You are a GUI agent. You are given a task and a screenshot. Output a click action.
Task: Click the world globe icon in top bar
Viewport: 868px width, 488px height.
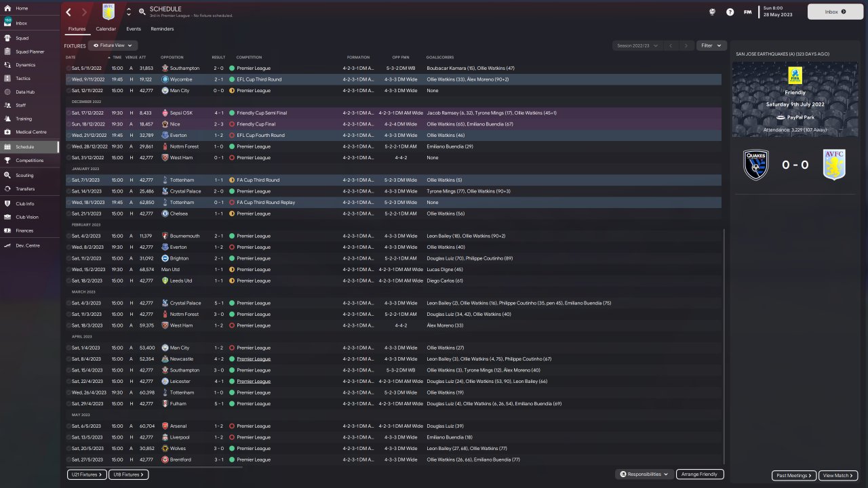(x=713, y=12)
